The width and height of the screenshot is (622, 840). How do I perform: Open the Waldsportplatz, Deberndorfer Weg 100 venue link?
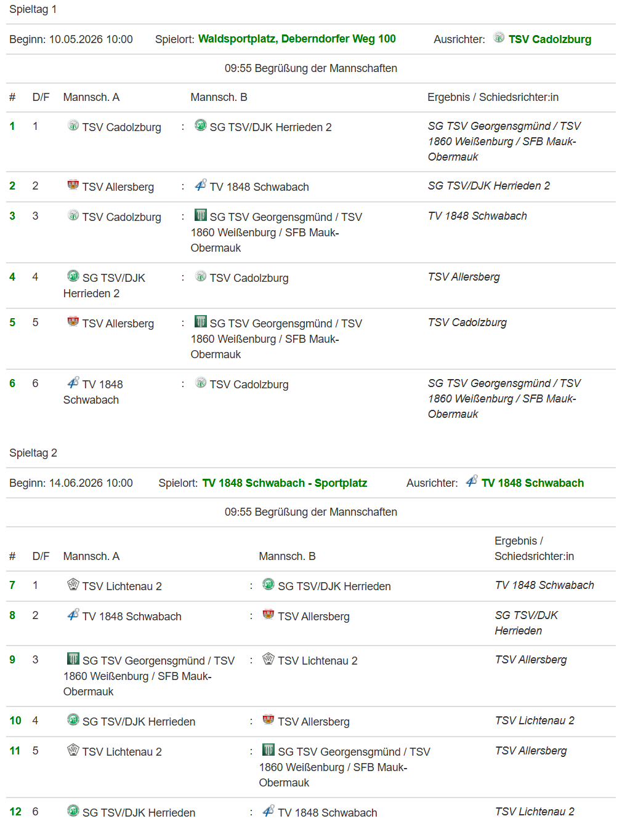tap(297, 39)
